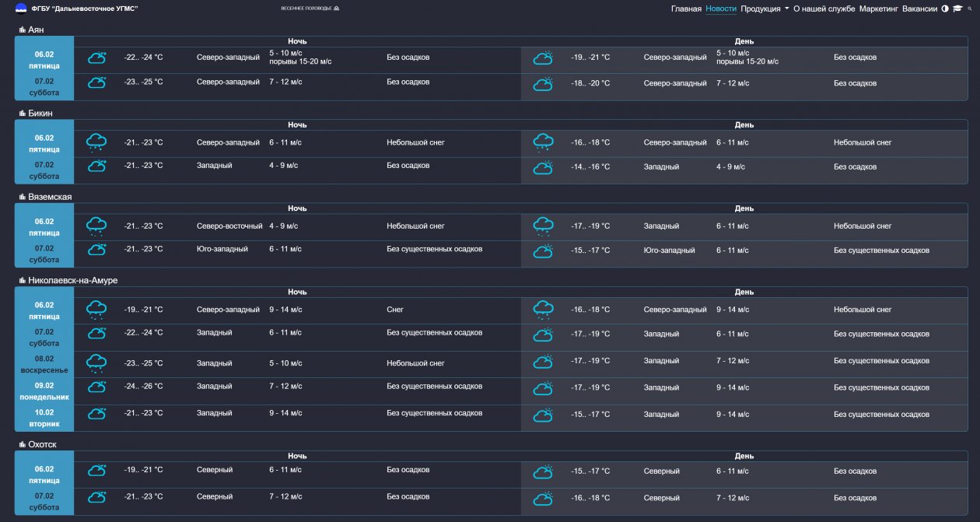This screenshot has height=522, width=980.
Task: Click Охотск day weather icon for 07.02
Action: coord(543,498)
